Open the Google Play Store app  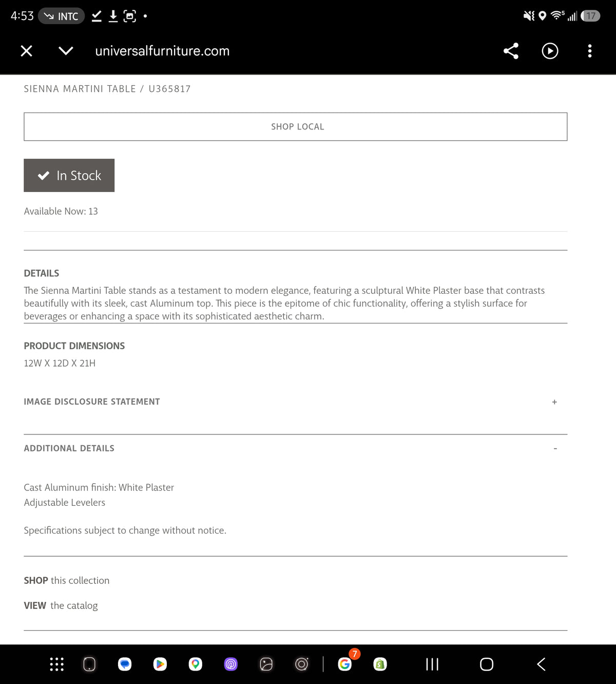pyautogui.click(x=160, y=664)
